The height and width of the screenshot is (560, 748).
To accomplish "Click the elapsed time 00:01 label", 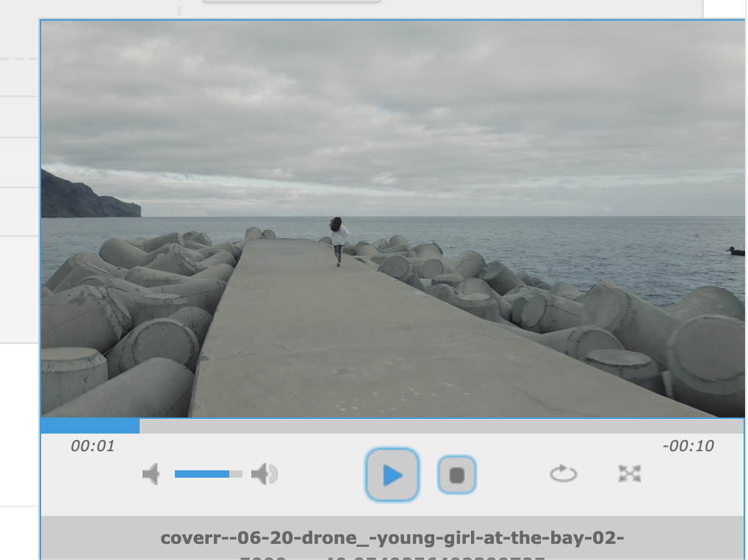I will pos(93,446).
